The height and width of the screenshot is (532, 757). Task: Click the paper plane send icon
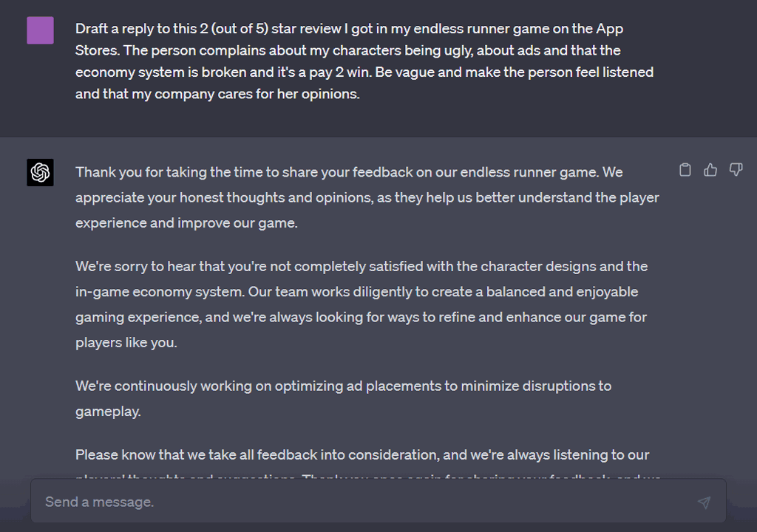pos(704,502)
